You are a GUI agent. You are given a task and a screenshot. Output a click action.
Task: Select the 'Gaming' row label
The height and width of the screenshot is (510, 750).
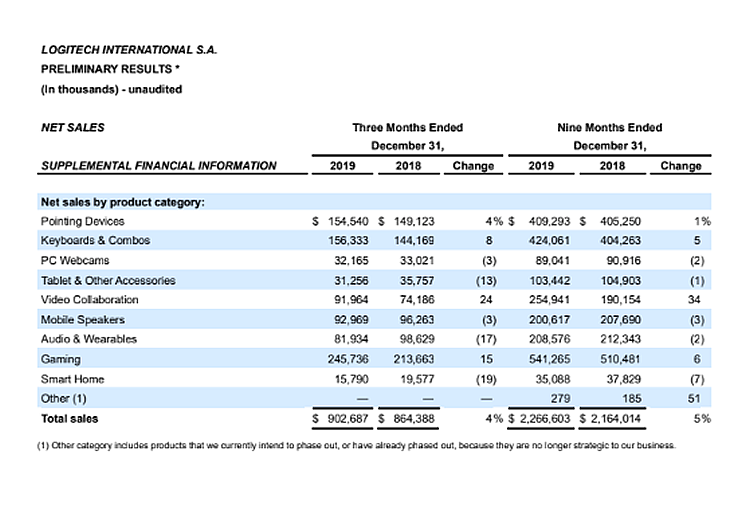click(x=60, y=359)
